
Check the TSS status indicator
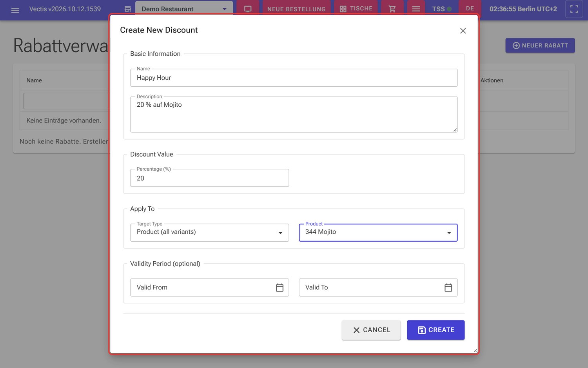[x=442, y=9]
